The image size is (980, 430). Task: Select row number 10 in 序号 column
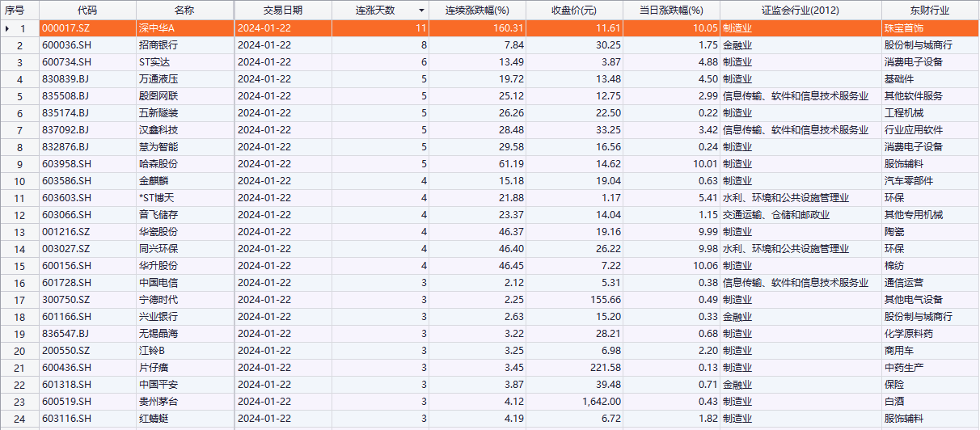20,181
